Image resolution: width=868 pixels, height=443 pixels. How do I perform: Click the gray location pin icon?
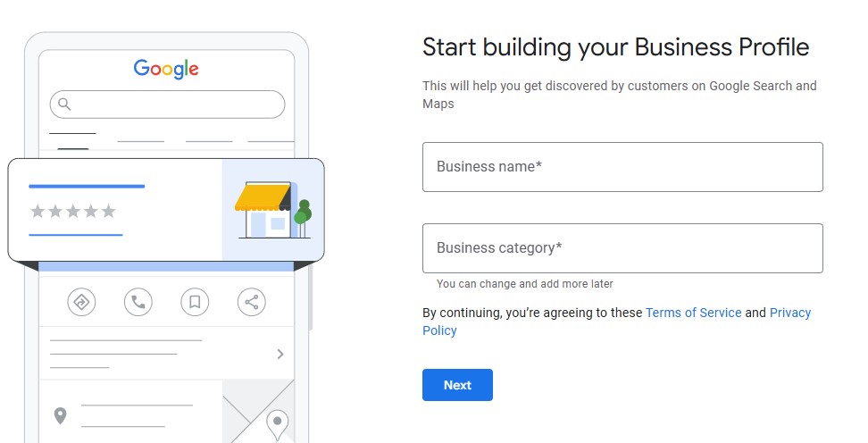tap(61, 415)
